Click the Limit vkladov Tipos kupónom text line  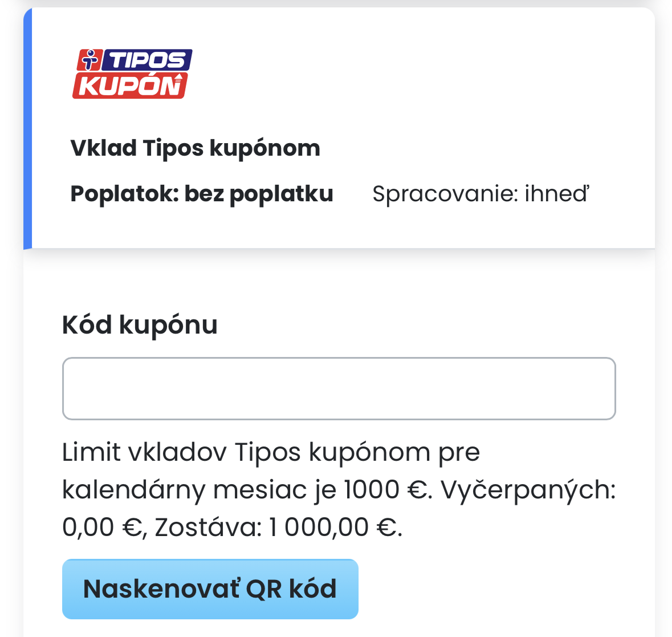click(271, 453)
